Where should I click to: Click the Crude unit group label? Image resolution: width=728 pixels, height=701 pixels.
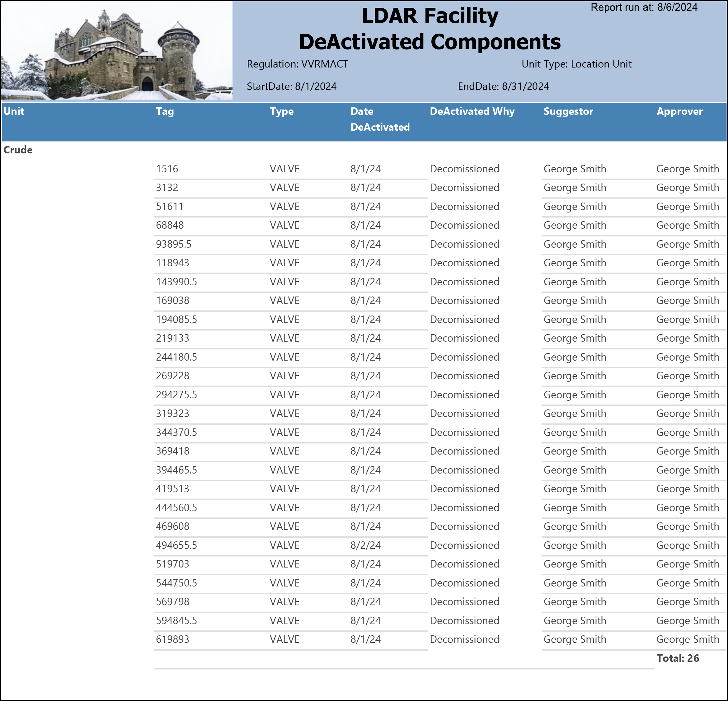click(18, 150)
